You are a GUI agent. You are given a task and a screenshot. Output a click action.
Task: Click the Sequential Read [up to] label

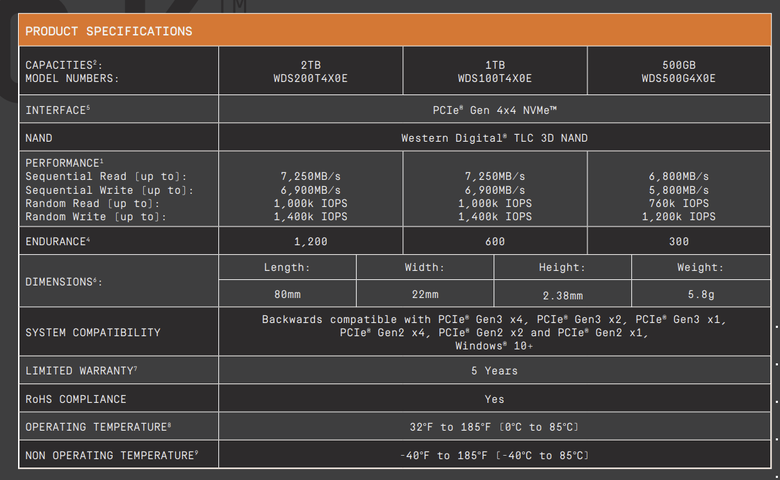(106, 177)
